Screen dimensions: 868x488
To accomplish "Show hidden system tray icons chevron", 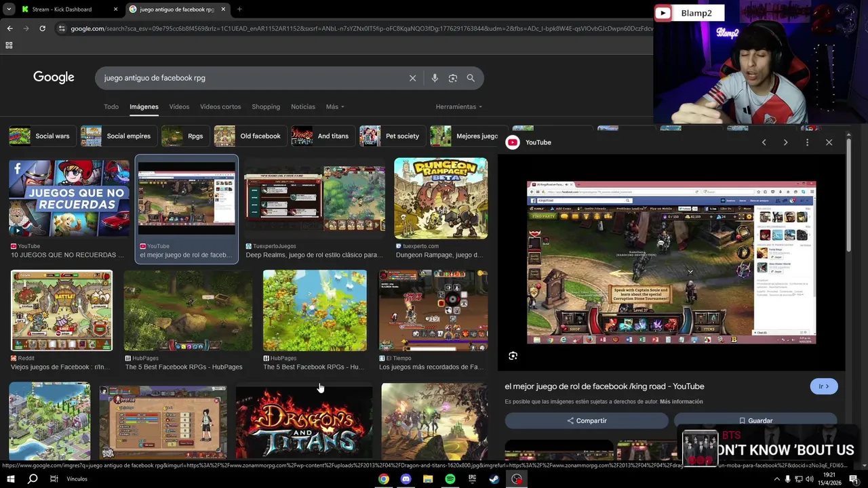I will [x=776, y=479].
